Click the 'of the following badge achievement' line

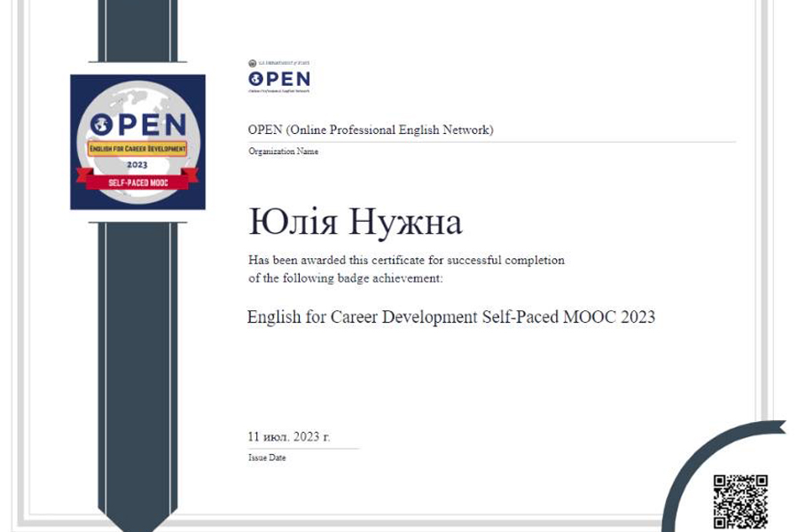[344, 278]
